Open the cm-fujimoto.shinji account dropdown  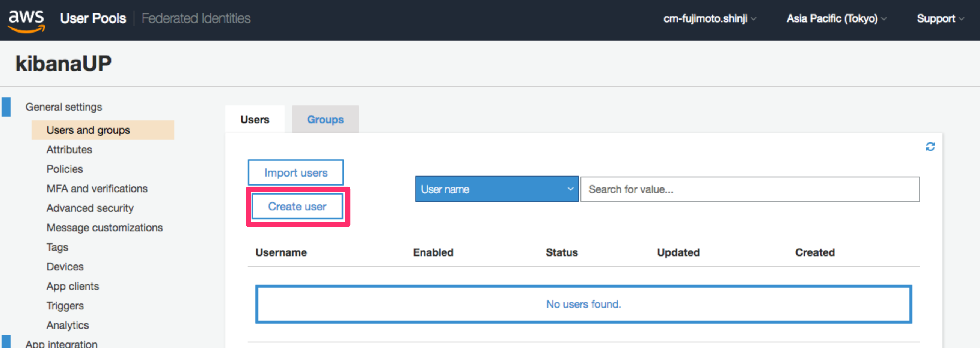[710, 18]
